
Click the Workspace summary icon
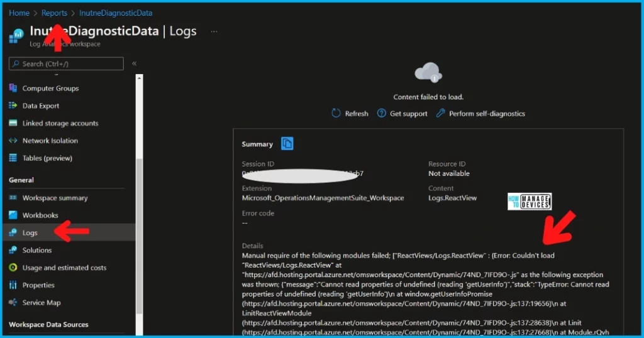point(13,198)
